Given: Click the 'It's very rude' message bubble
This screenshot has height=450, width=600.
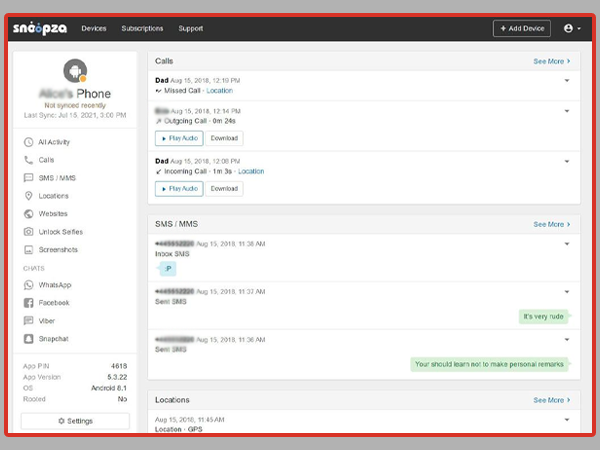Looking at the screenshot, I should point(543,316).
